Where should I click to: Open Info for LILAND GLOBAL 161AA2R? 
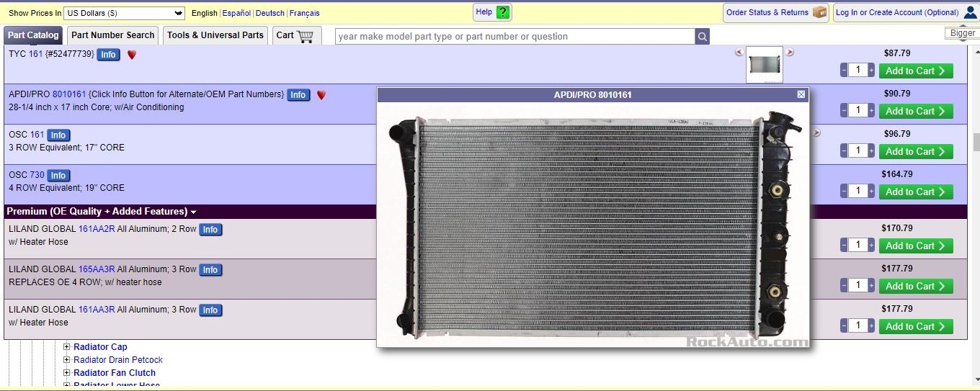pos(210,230)
